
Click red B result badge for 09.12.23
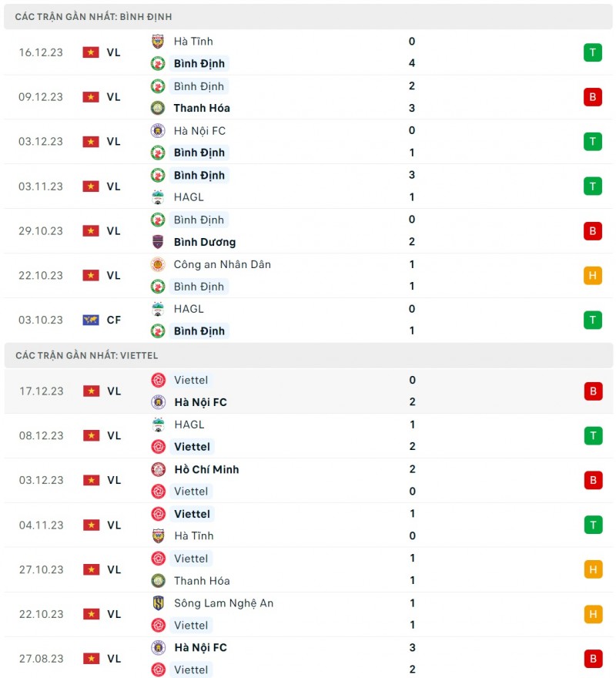(x=592, y=97)
